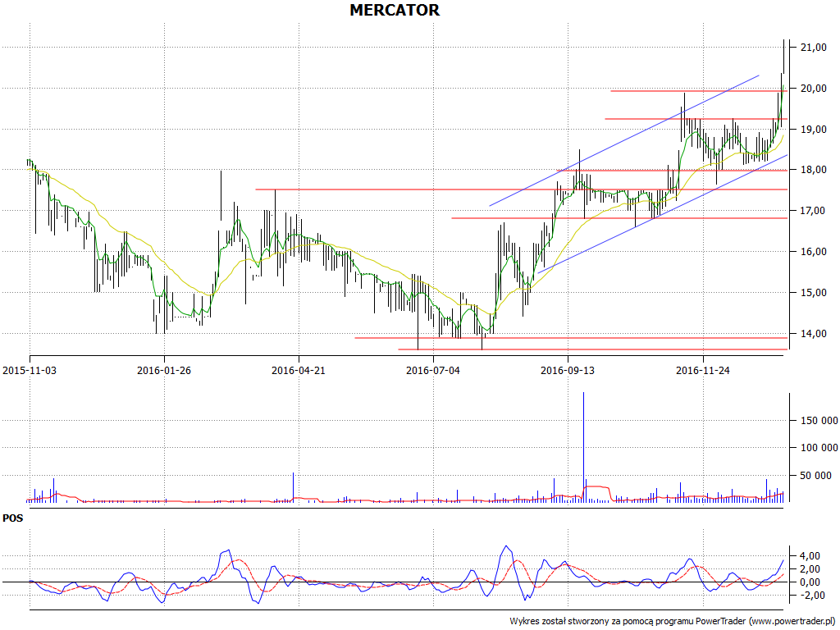The width and height of the screenshot is (840, 630).
Task: Select the 18,00 price axis label
Action: click(x=813, y=170)
